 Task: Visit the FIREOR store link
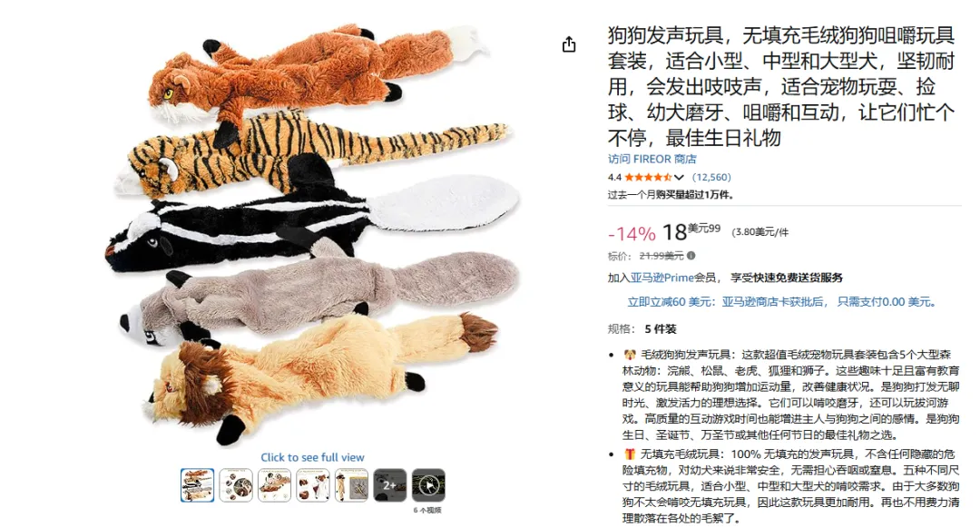click(x=652, y=160)
